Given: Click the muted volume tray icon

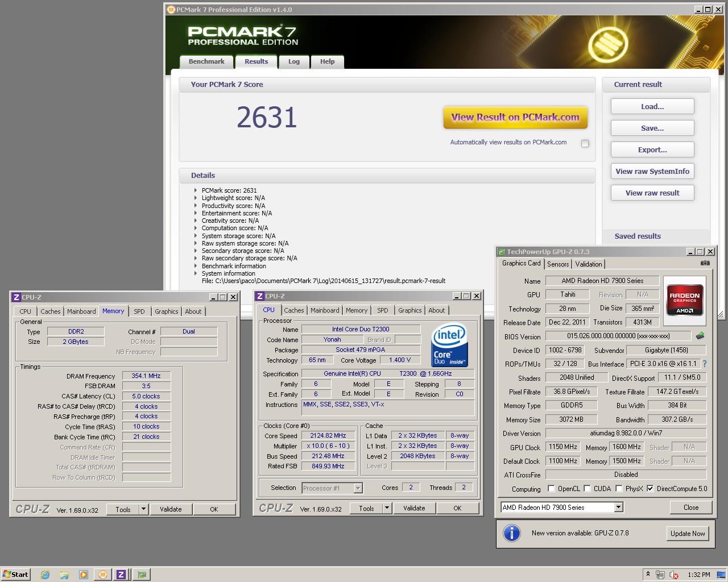Looking at the screenshot, I should click(x=674, y=575).
